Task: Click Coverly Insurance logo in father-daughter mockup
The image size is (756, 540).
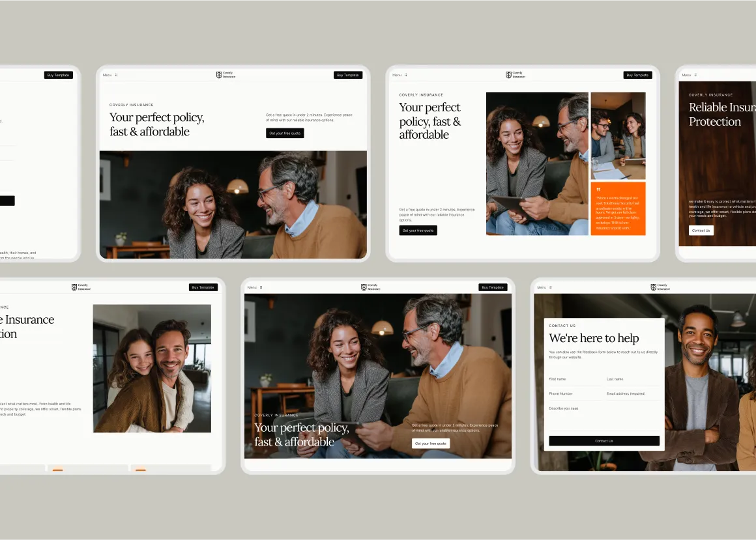Action: 81,287
